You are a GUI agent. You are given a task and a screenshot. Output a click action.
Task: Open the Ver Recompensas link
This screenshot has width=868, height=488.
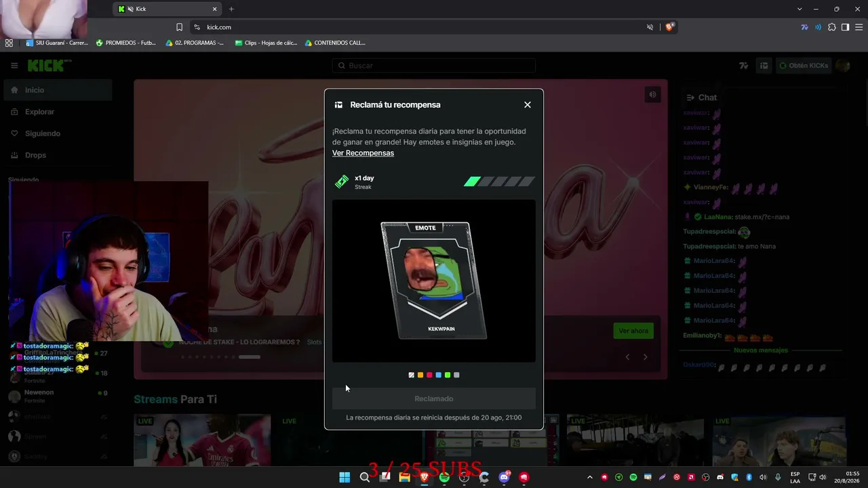point(363,153)
